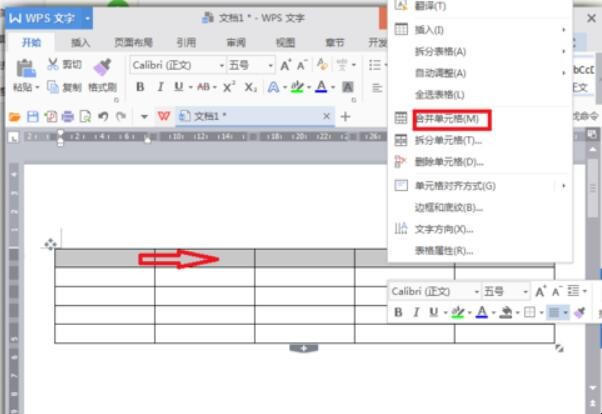The image size is (602, 414).
Task: Open mini toolbar Calibri font dropdown
Action: pos(476,292)
